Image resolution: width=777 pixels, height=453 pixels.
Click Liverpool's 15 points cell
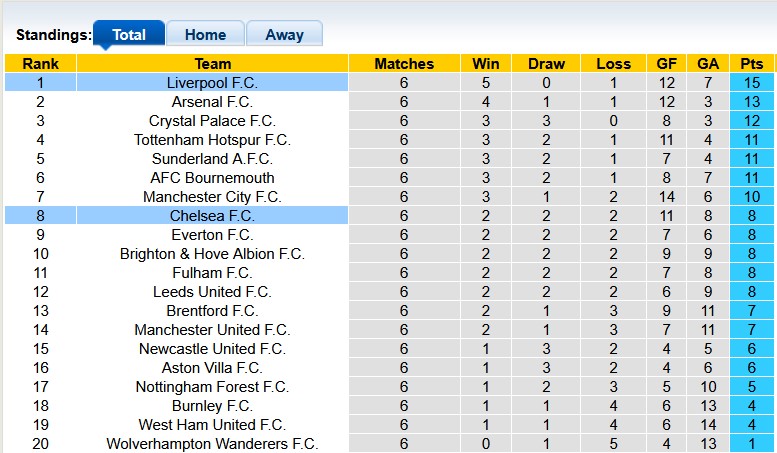coord(752,83)
